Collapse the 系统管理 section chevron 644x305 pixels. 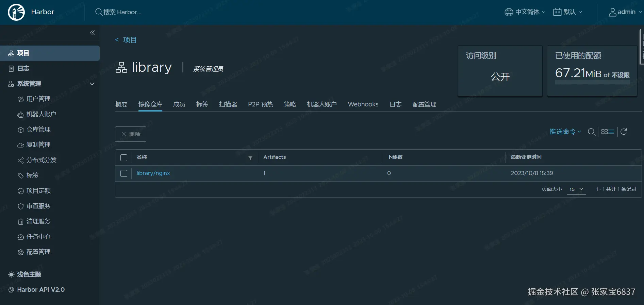(x=92, y=84)
